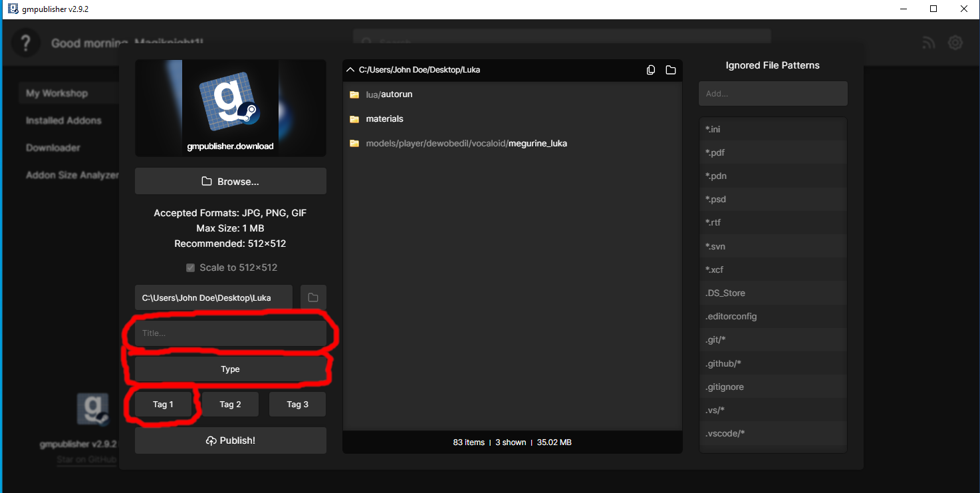
Task: Open the settings gear icon
Action: (x=955, y=43)
